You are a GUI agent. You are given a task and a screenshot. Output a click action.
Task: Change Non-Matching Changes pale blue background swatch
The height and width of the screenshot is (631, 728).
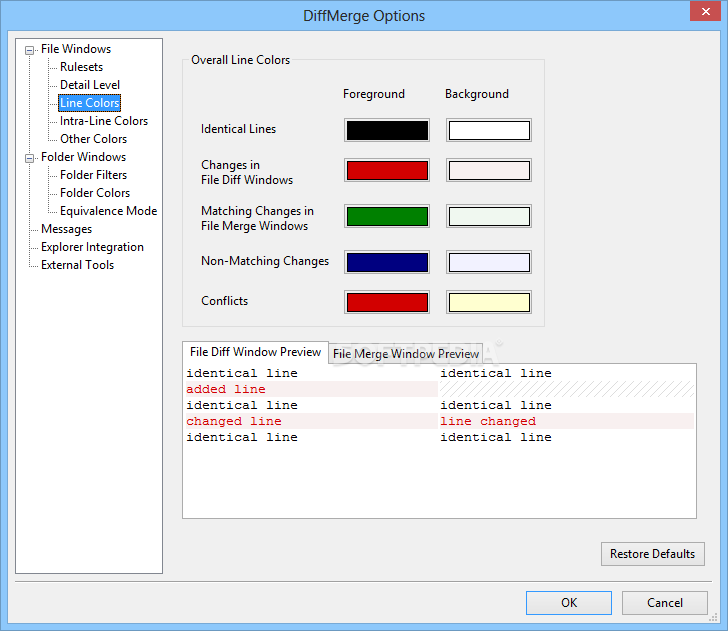pos(489,262)
